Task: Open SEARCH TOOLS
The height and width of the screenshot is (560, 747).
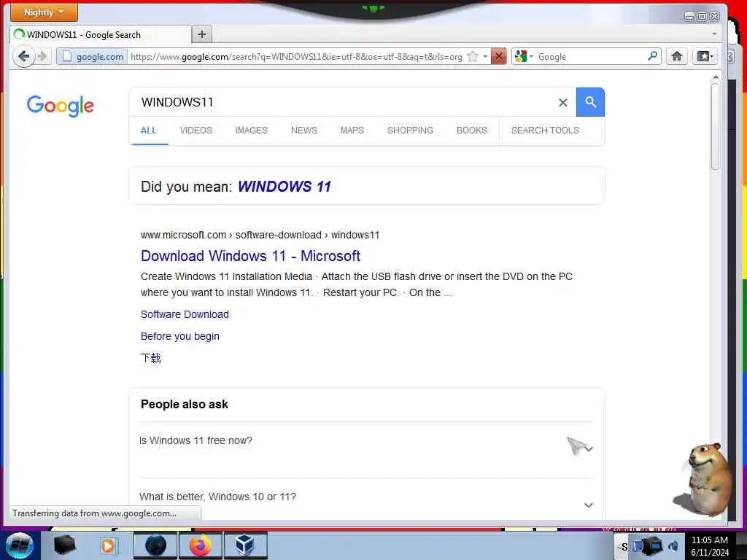Action: (545, 131)
